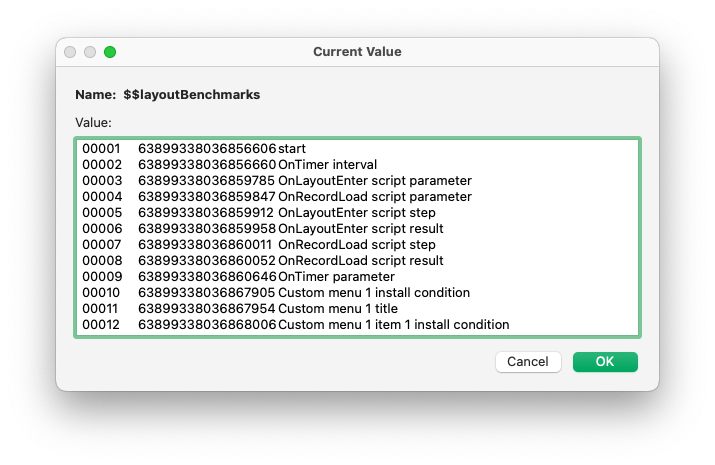Click the OK button
The height and width of the screenshot is (465, 715).
(605, 361)
